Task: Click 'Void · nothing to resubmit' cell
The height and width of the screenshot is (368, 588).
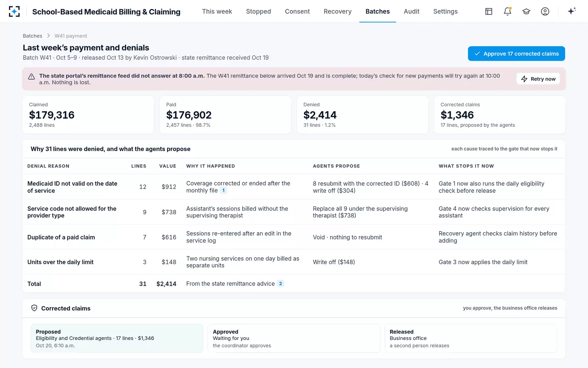Action: (x=347, y=237)
